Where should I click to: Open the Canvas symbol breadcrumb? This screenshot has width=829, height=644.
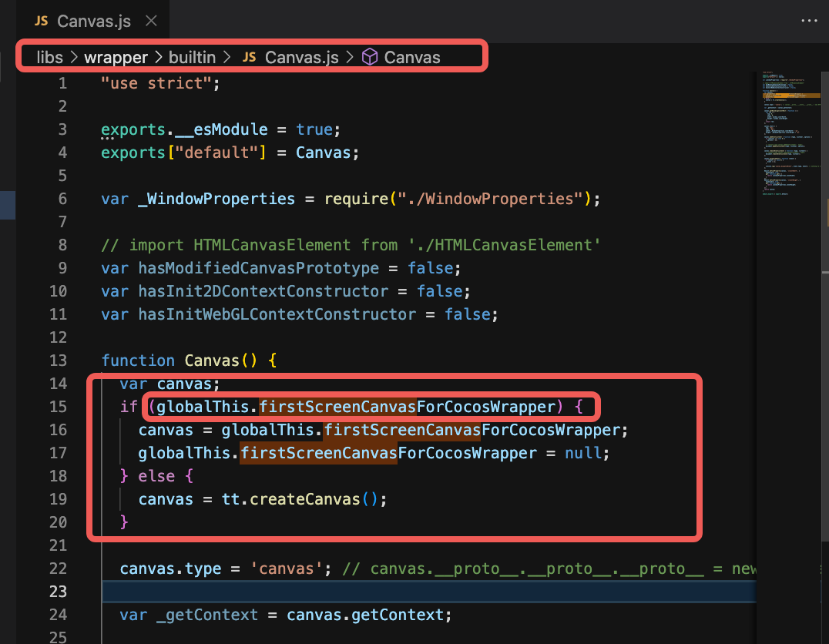tap(412, 57)
